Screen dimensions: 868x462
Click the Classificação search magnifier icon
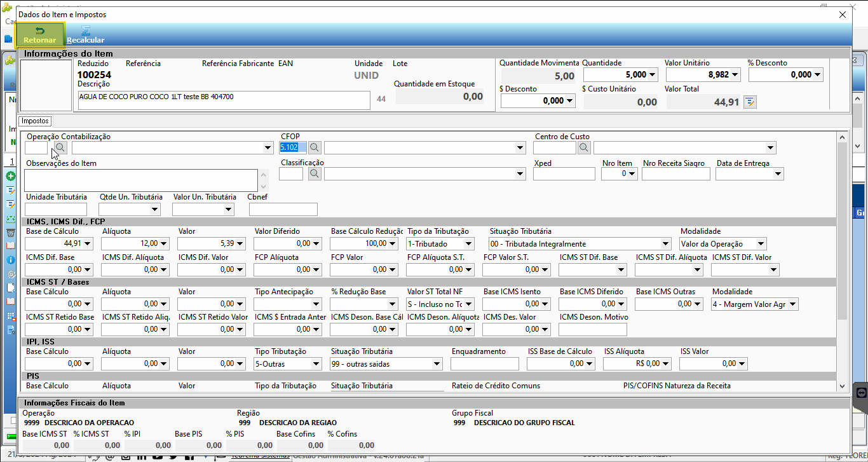[x=315, y=173]
